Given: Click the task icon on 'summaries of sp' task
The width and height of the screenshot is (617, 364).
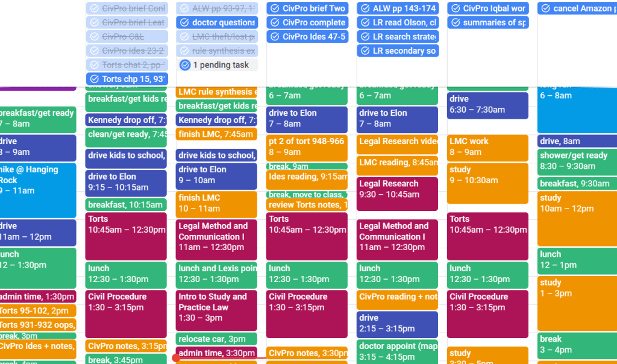Looking at the screenshot, I should click(x=456, y=23).
